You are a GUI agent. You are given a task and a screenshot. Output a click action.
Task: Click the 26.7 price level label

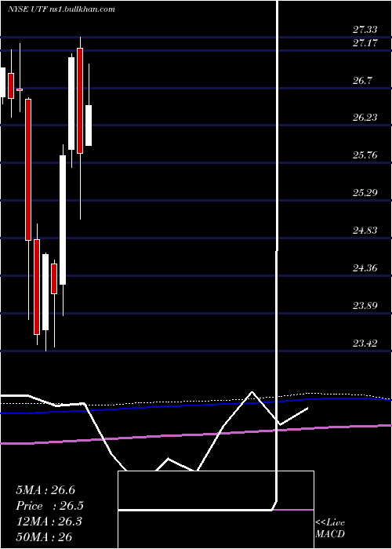pos(362,81)
